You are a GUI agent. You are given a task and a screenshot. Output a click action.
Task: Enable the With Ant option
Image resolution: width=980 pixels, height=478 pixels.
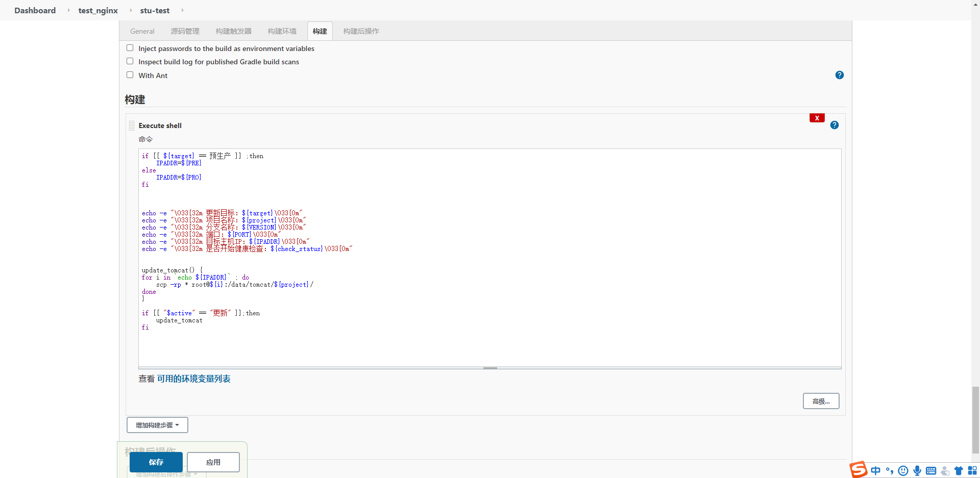[130, 74]
